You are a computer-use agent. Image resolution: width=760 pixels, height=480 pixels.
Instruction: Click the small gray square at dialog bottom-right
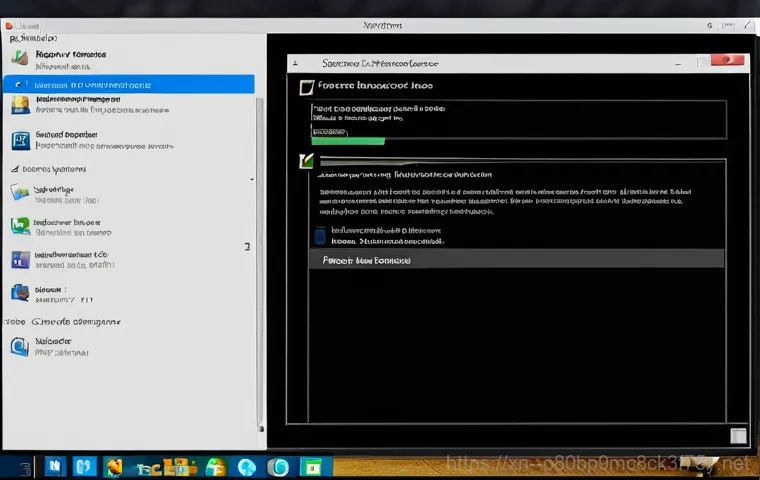[738, 436]
